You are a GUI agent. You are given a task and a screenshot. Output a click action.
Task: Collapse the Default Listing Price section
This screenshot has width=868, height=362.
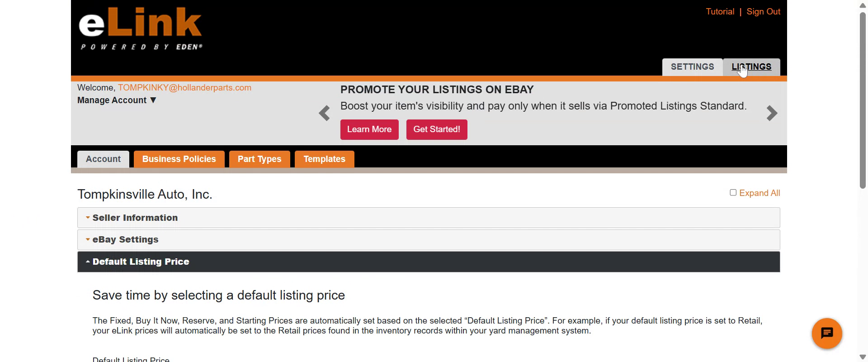click(141, 262)
